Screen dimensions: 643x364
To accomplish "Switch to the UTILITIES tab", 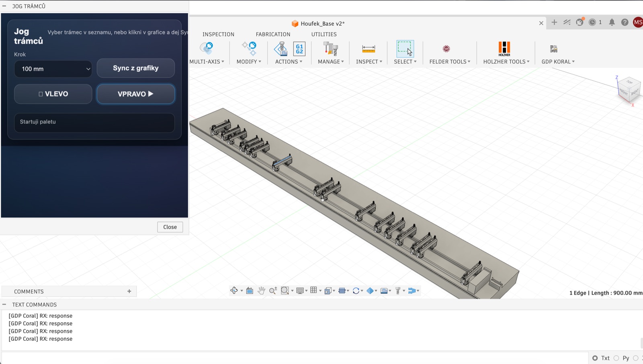I will click(324, 34).
